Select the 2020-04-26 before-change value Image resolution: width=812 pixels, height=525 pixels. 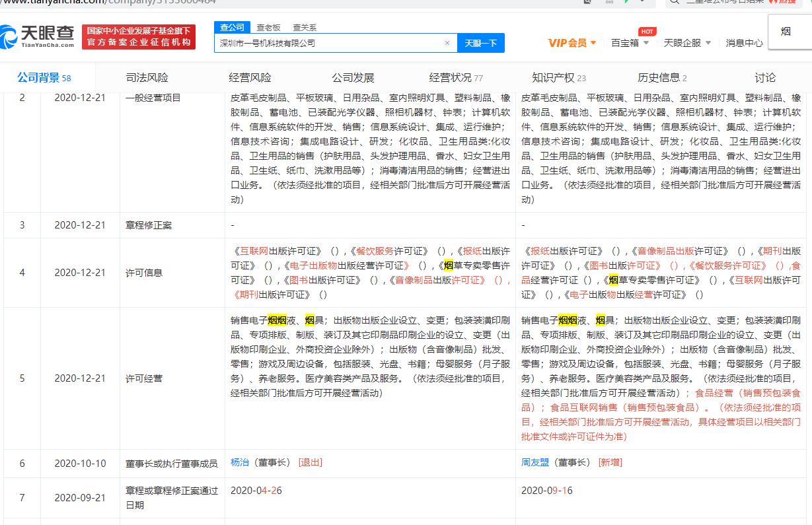coord(256,491)
